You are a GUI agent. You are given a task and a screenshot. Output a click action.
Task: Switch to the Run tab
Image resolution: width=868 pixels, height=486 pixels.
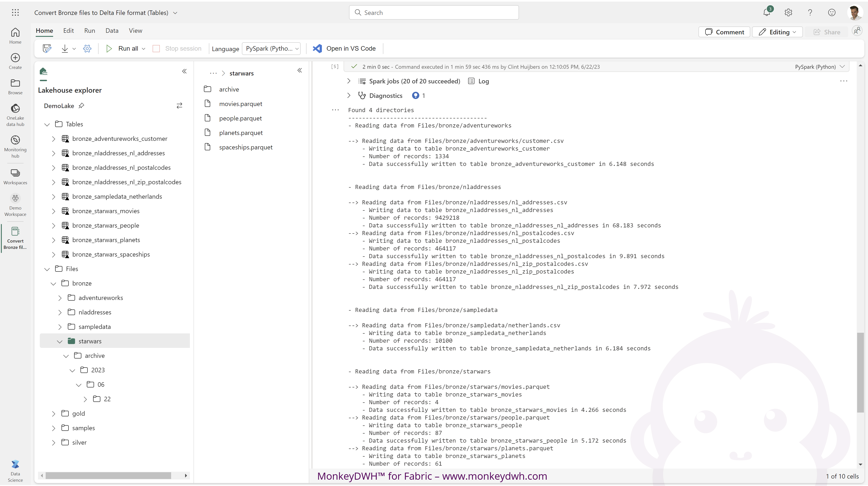(90, 31)
